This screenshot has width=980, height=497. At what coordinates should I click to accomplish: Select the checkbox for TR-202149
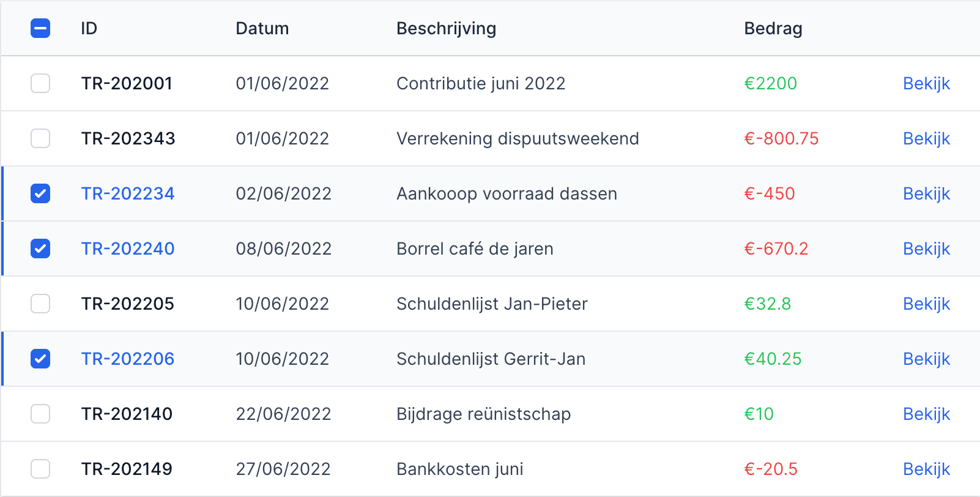tap(40, 469)
